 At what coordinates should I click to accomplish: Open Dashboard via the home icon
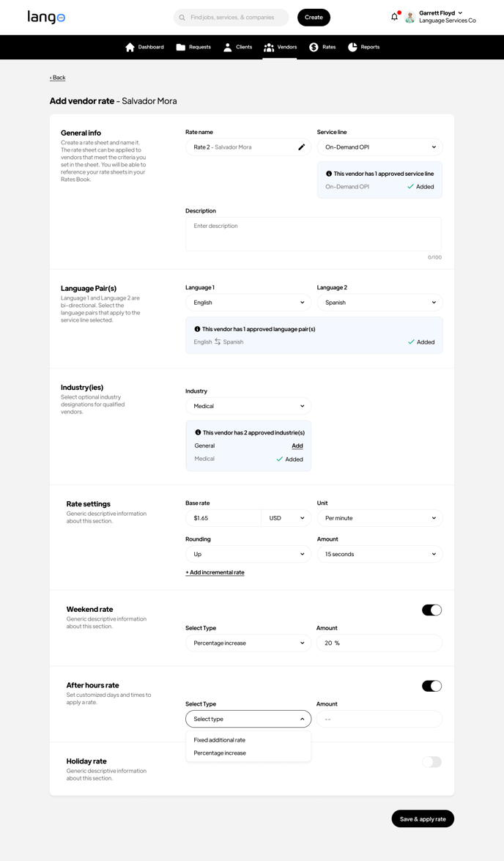coord(130,47)
